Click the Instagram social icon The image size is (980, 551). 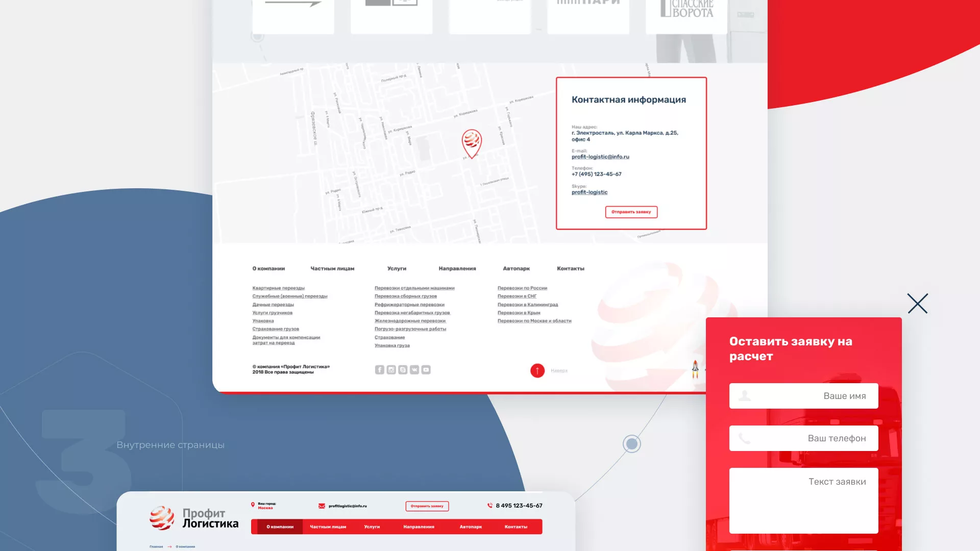[391, 370]
